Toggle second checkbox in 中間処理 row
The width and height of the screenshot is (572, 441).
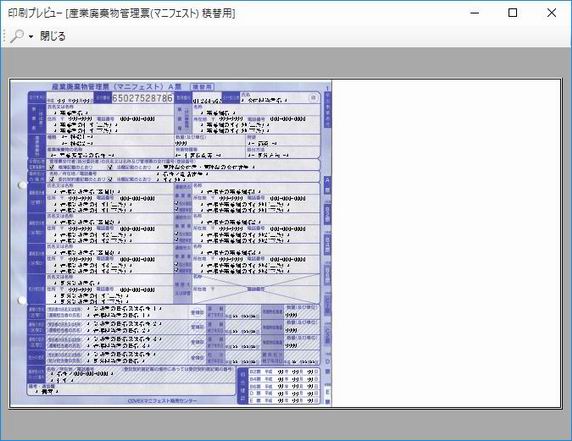click(110, 167)
